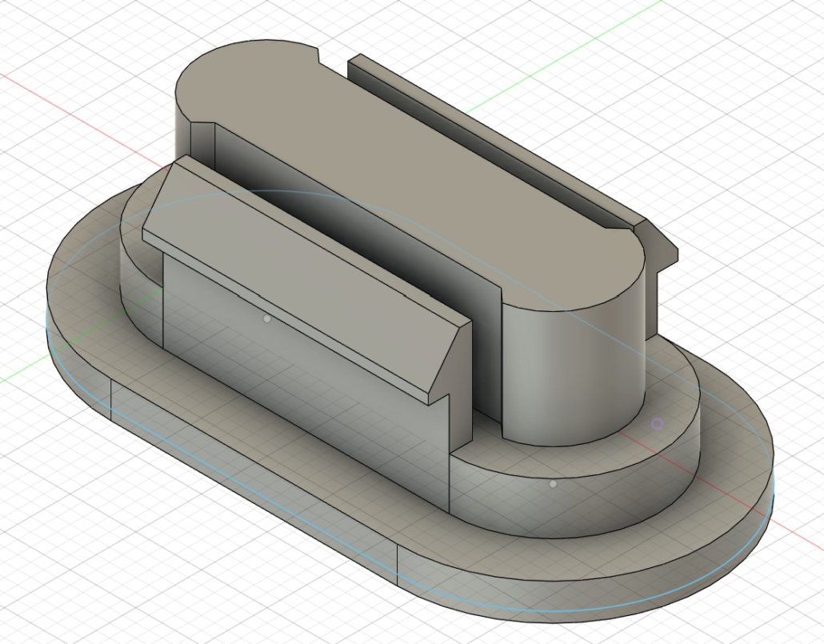Pick the white point on the front clip wall
The height and width of the screenshot is (644, 824).
267,318
